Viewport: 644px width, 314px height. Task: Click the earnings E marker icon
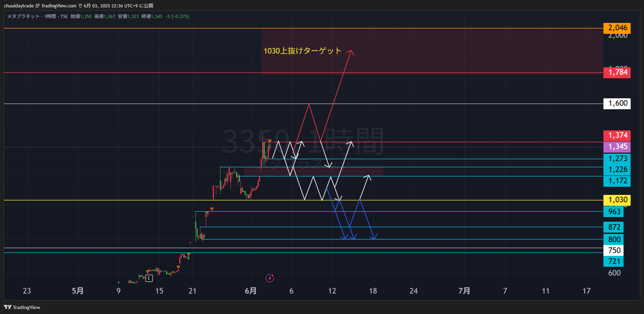149,278
